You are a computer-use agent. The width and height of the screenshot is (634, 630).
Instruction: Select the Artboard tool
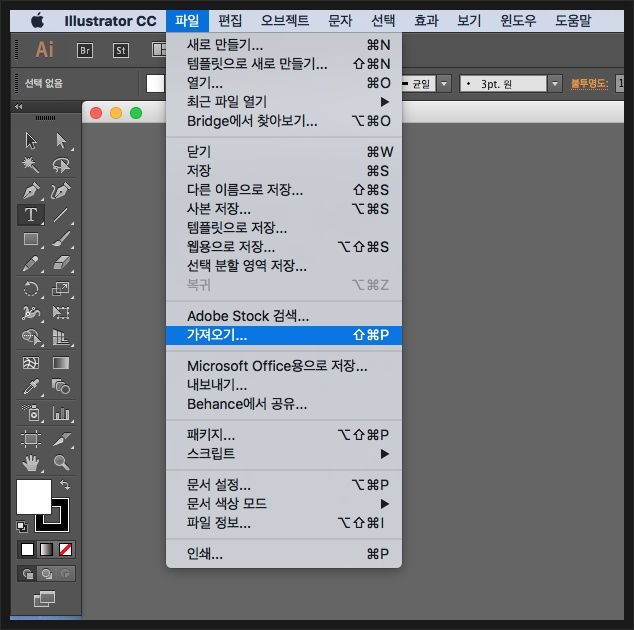click(31, 439)
